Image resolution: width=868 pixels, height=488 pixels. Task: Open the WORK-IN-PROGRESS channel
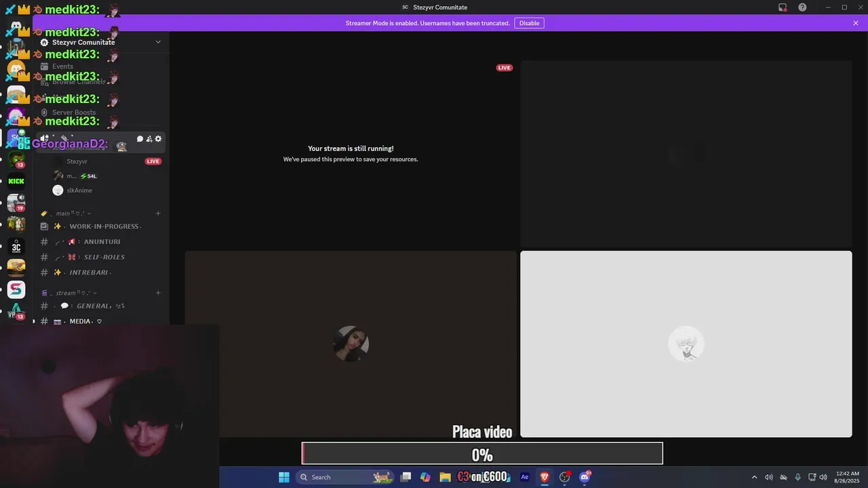[x=101, y=226]
